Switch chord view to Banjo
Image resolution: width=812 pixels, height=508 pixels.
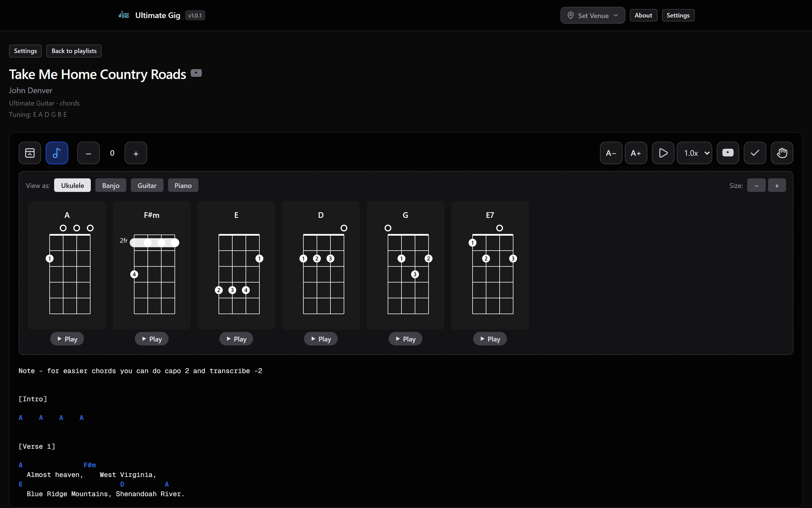[111, 185]
